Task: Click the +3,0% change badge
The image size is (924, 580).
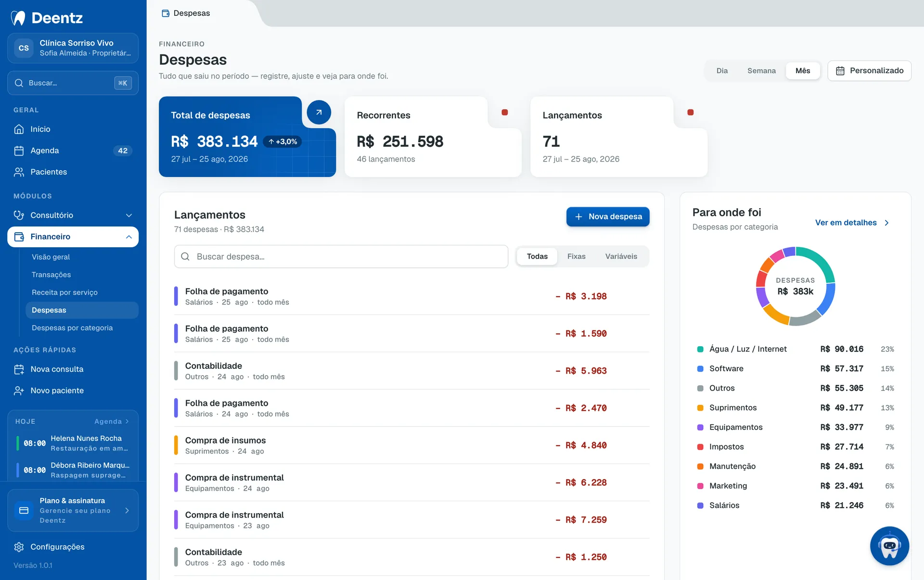Action: coord(282,141)
